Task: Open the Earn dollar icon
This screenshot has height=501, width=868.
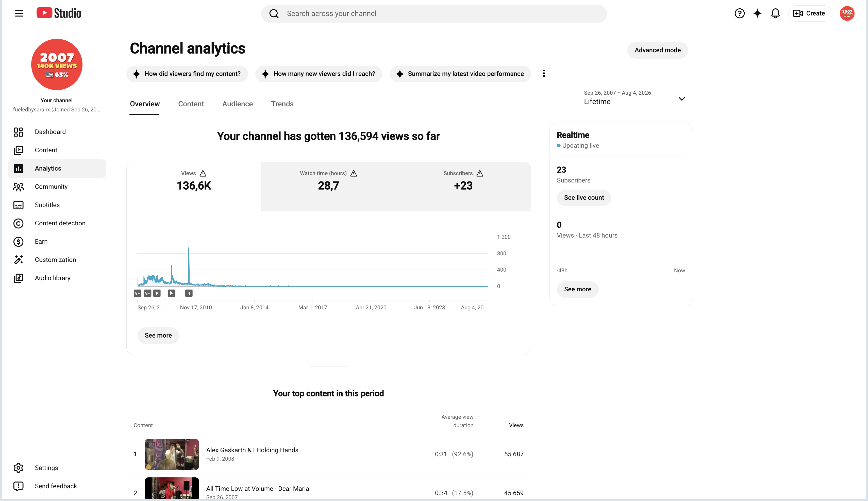Action: (19, 242)
